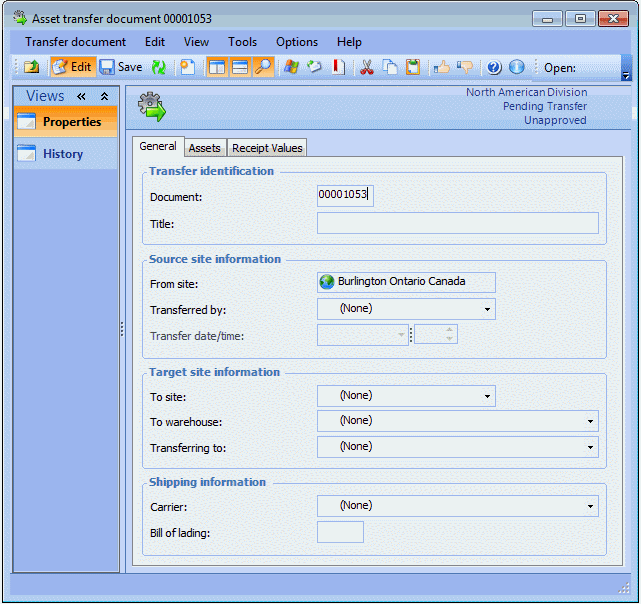This screenshot has height=604, width=641.
Task: Click the thumbs up approve icon
Action: point(441,67)
